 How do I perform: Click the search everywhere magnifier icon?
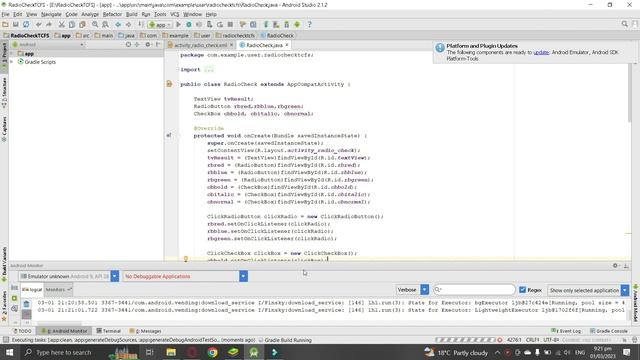point(624,24)
